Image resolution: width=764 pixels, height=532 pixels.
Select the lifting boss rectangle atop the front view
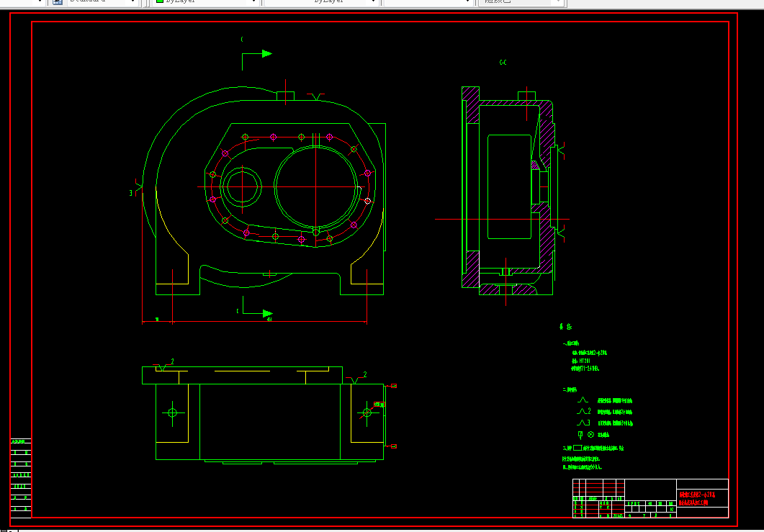286,96
